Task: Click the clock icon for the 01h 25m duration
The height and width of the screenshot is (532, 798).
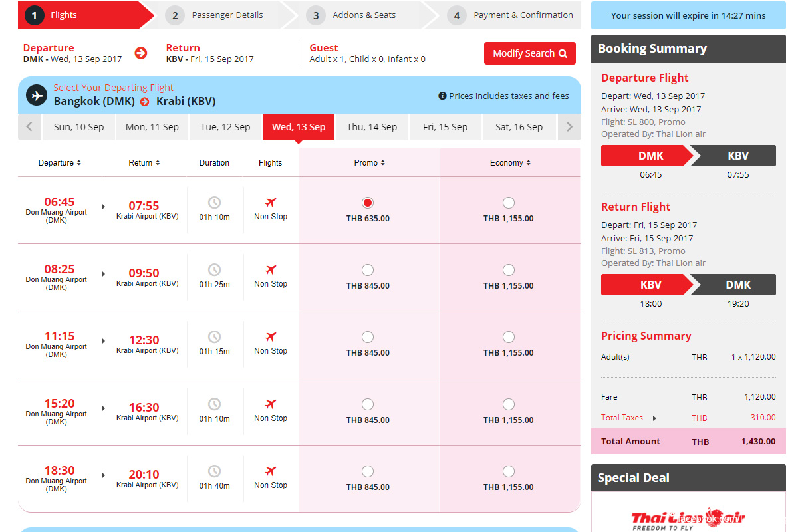Action: (x=214, y=269)
